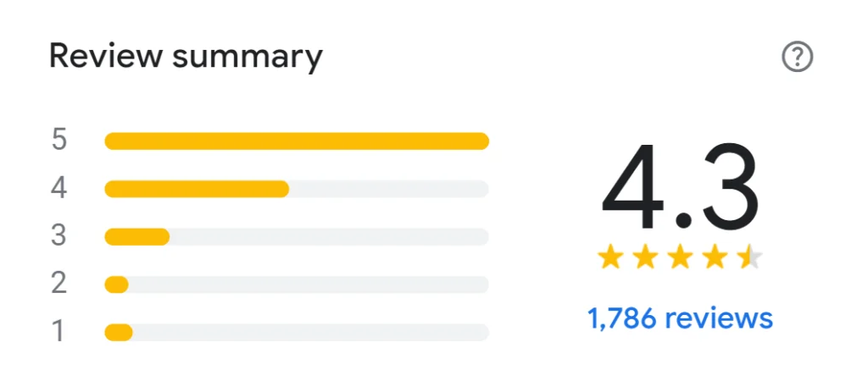Click the number 1 rating label
Screen dimensions: 868x387
(58, 332)
